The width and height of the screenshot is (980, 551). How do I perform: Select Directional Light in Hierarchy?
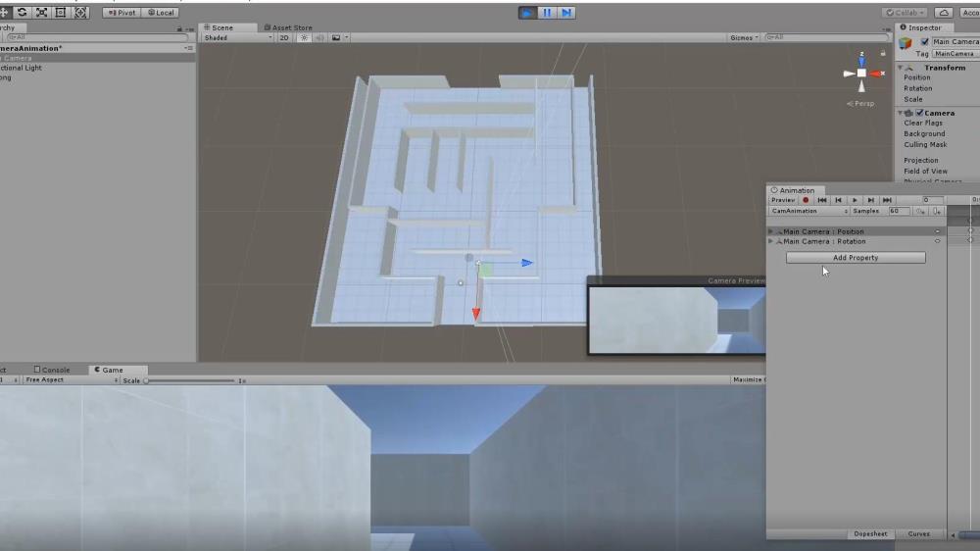(x=97, y=68)
